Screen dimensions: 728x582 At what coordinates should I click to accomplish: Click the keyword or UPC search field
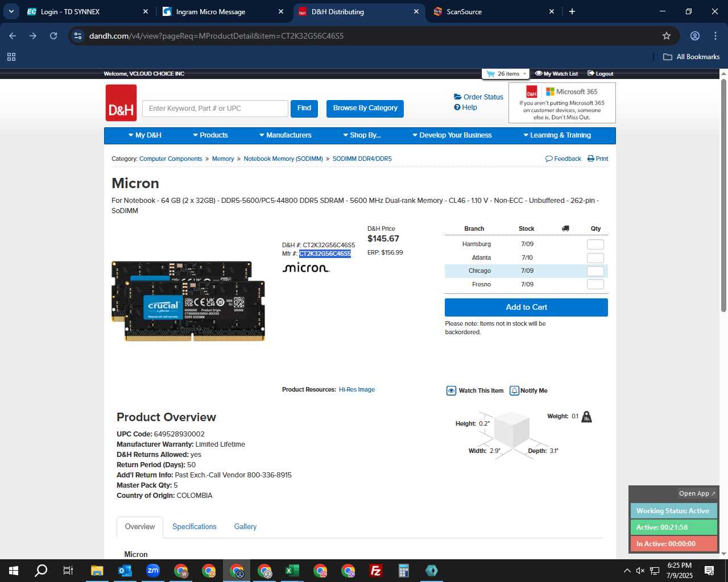point(215,109)
